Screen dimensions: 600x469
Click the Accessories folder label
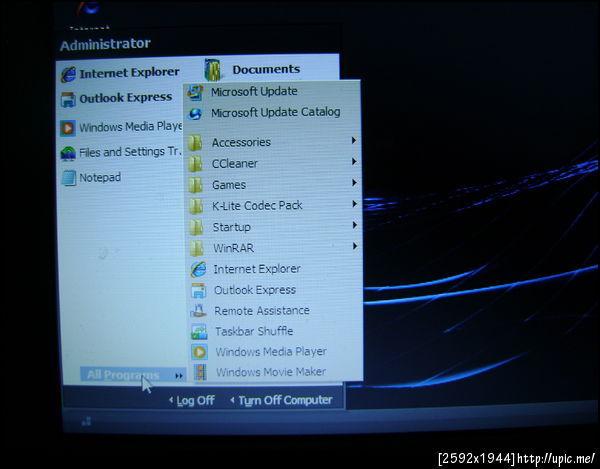click(241, 142)
